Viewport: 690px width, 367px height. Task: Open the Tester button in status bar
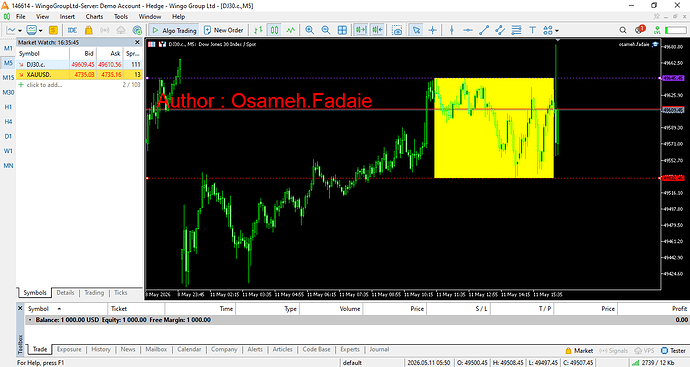tap(673, 350)
